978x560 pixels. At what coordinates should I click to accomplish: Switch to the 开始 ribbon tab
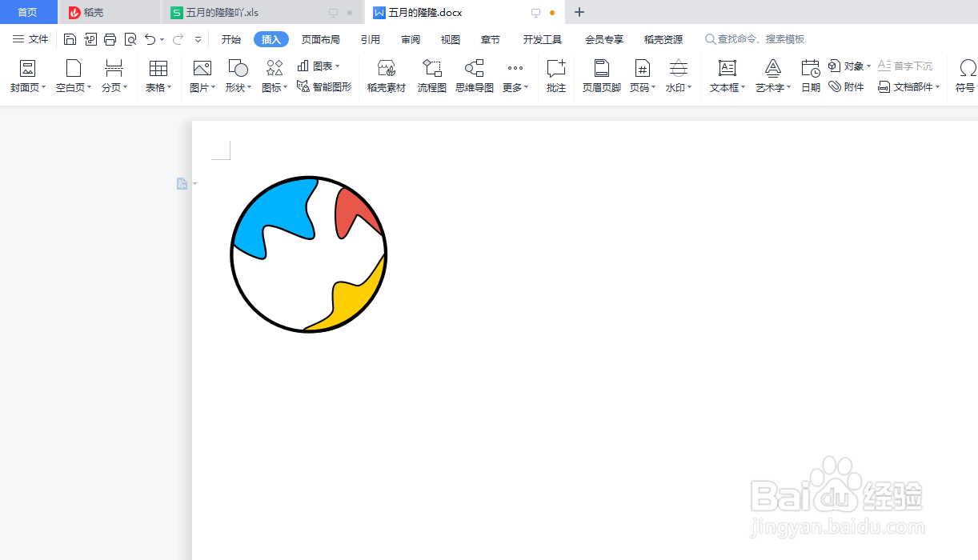pyautogui.click(x=231, y=39)
